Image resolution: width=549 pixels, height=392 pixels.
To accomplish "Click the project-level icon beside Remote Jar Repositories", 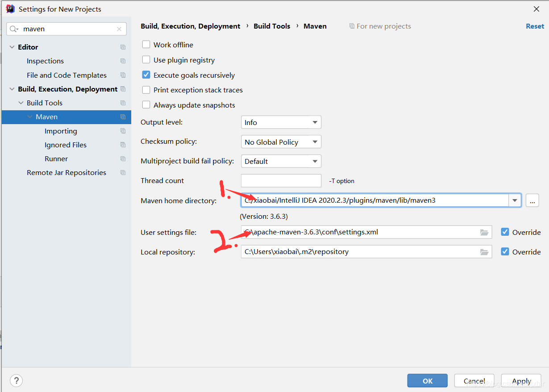I will click(x=123, y=173).
